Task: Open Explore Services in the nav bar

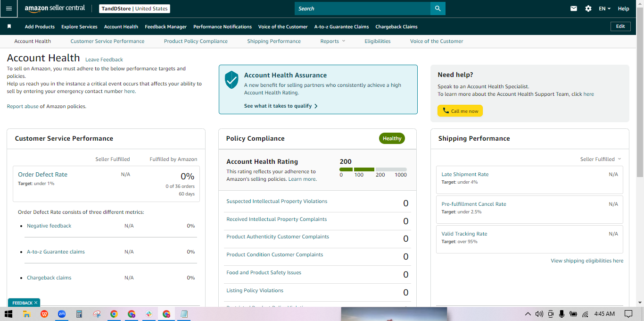Action: tap(79, 26)
